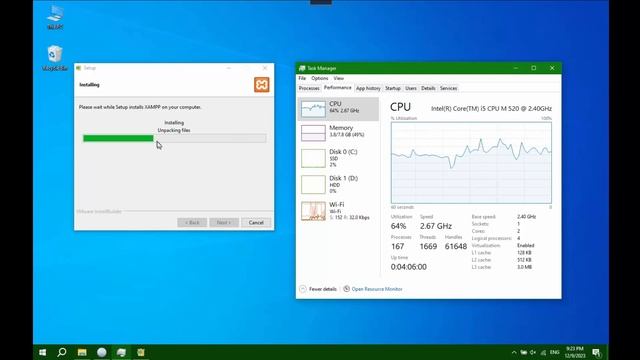Click the taskbar clock and date

pyautogui.click(x=575, y=352)
